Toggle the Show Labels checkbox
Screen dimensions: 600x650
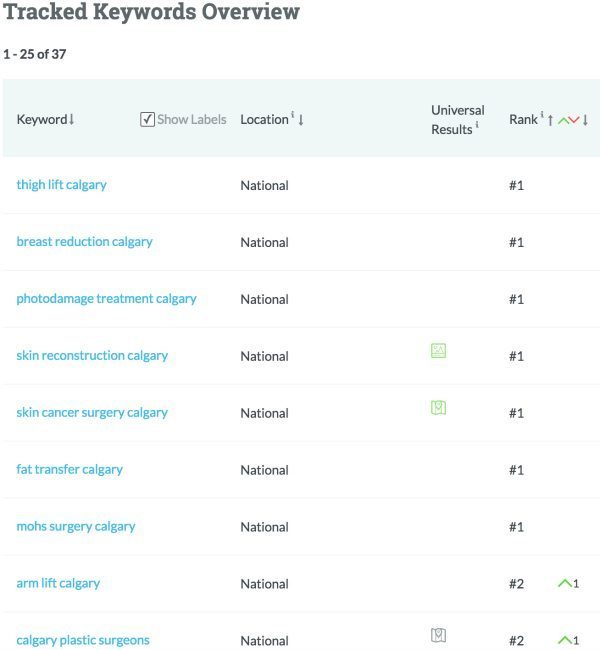click(x=147, y=119)
